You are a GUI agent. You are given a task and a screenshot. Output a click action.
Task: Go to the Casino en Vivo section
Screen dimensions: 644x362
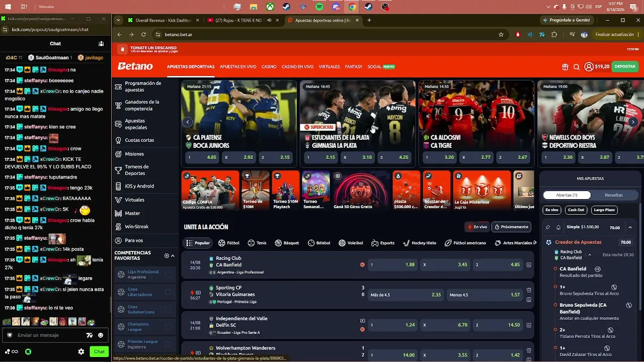tap(298, 67)
